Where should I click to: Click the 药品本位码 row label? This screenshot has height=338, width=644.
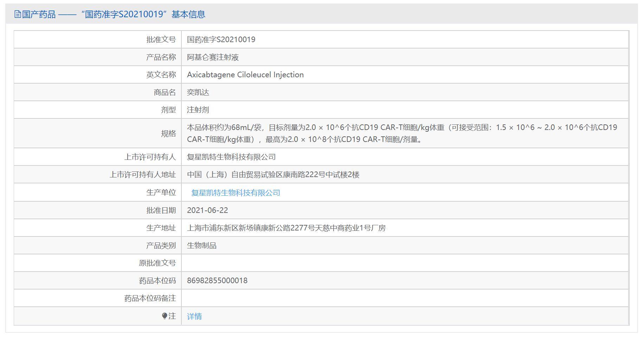(157, 280)
